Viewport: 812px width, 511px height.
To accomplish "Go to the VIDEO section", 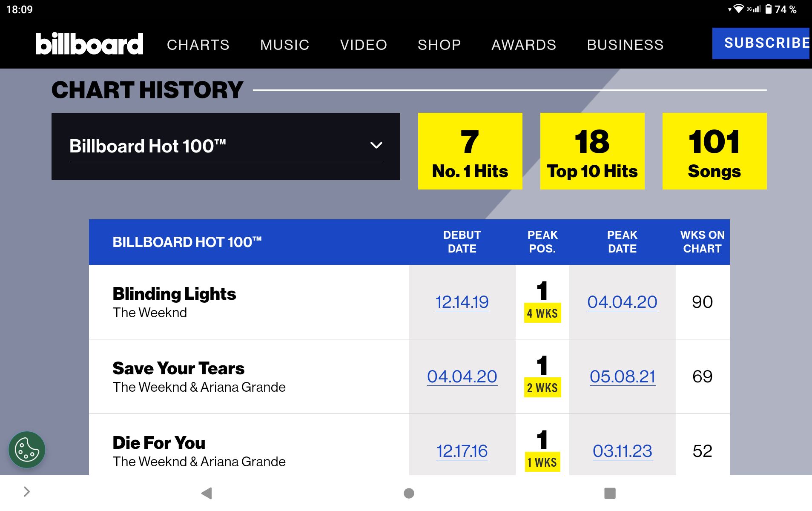I will click(364, 45).
